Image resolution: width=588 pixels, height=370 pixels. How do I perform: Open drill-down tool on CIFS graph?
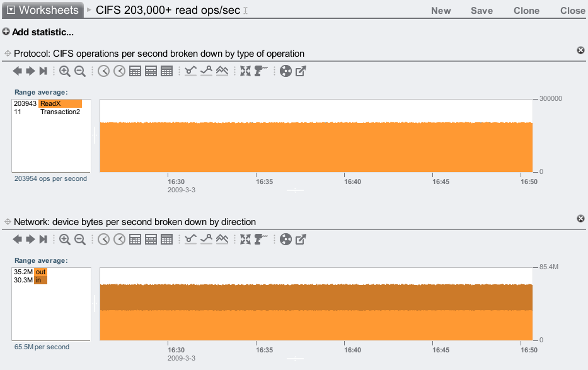pyautogui.click(x=262, y=71)
